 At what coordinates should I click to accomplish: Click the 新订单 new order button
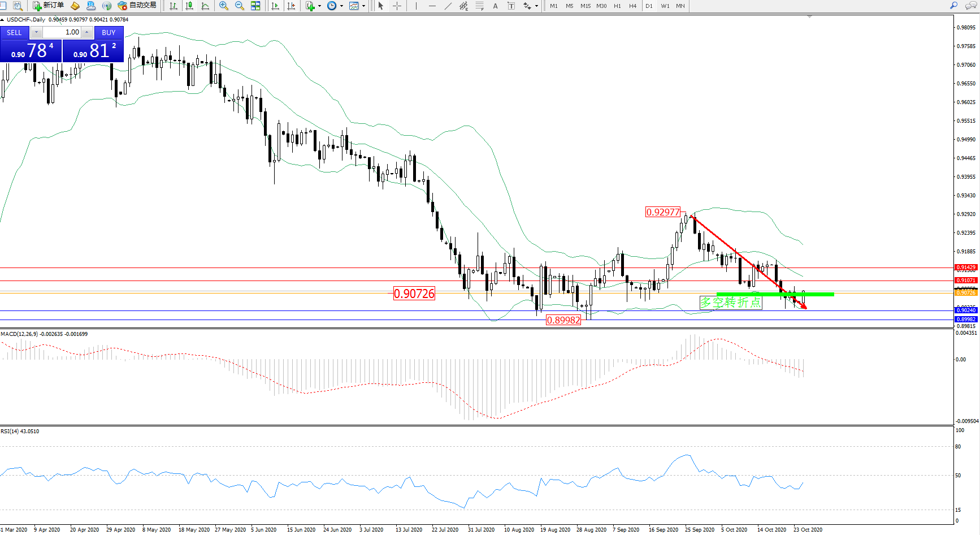48,6
